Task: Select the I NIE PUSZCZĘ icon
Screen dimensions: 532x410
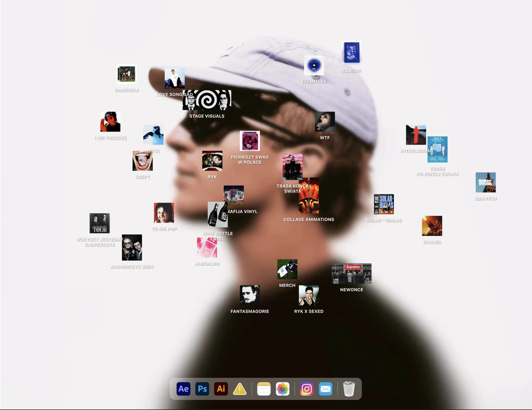Action: [x=110, y=122]
